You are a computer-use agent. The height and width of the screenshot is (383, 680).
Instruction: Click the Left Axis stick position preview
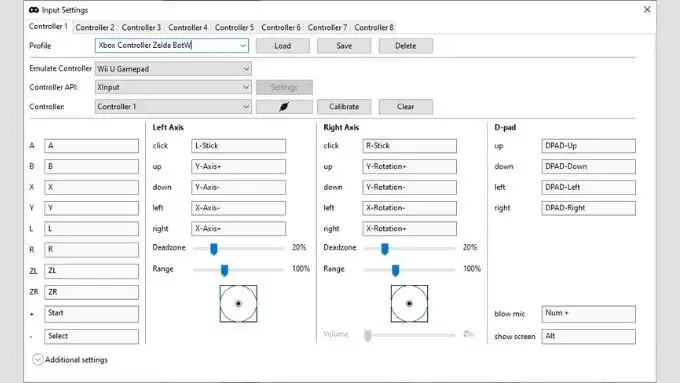pyautogui.click(x=239, y=304)
